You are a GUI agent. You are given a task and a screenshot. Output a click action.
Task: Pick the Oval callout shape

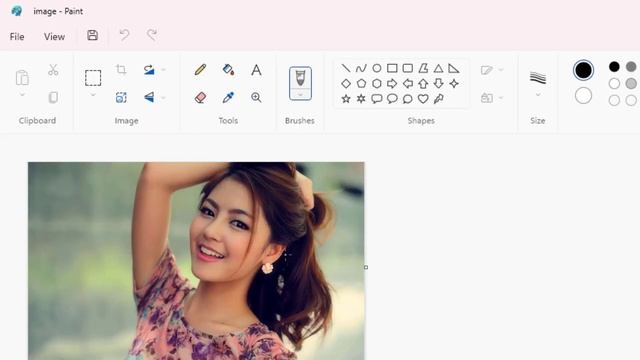click(392, 99)
